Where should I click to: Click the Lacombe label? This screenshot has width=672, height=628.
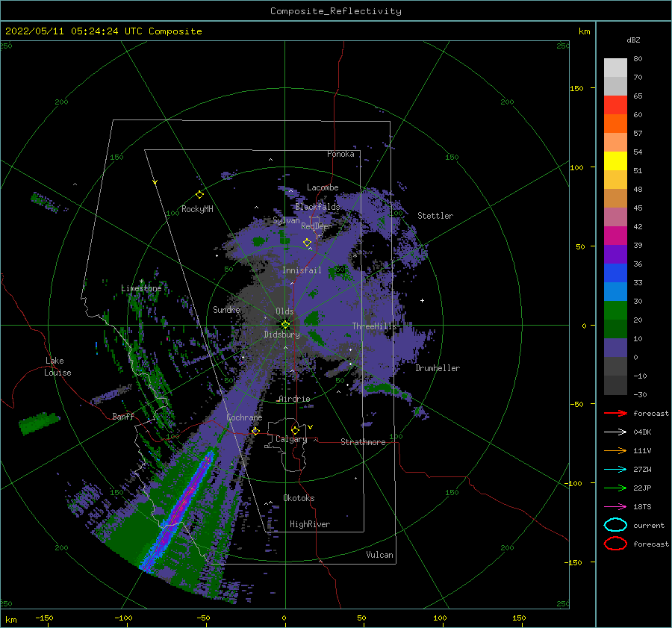click(x=323, y=187)
